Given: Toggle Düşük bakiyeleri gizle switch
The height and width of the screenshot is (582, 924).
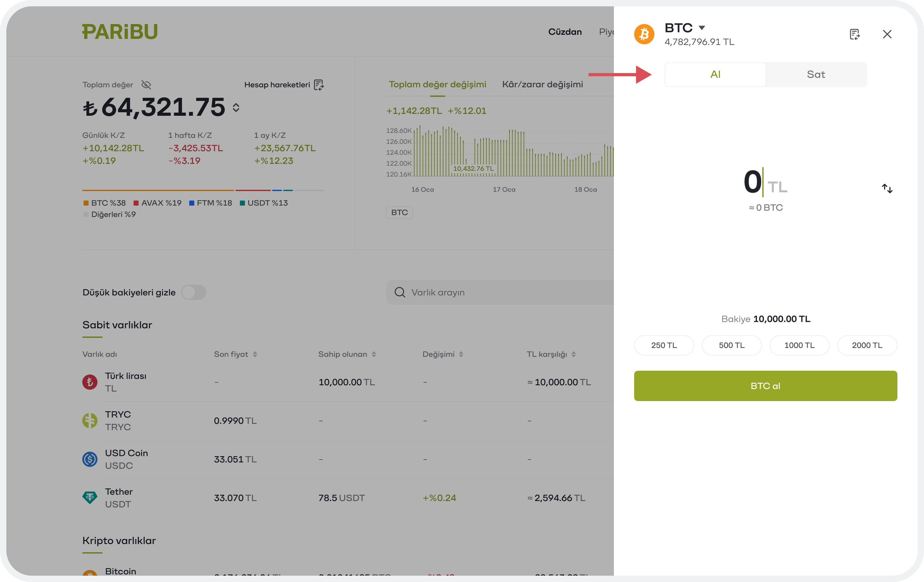Looking at the screenshot, I should tap(194, 292).
